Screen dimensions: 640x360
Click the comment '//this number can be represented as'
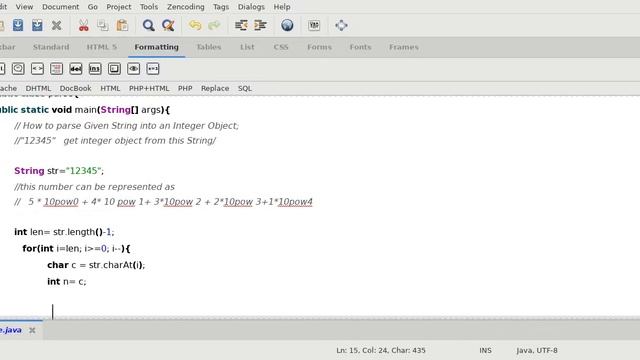pyautogui.click(x=94, y=187)
